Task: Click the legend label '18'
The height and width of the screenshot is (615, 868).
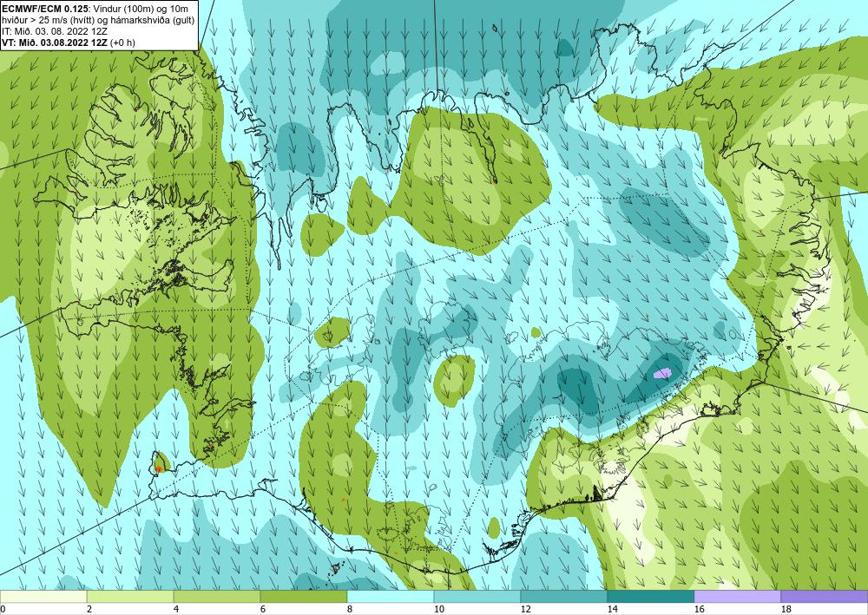Action: (x=786, y=610)
